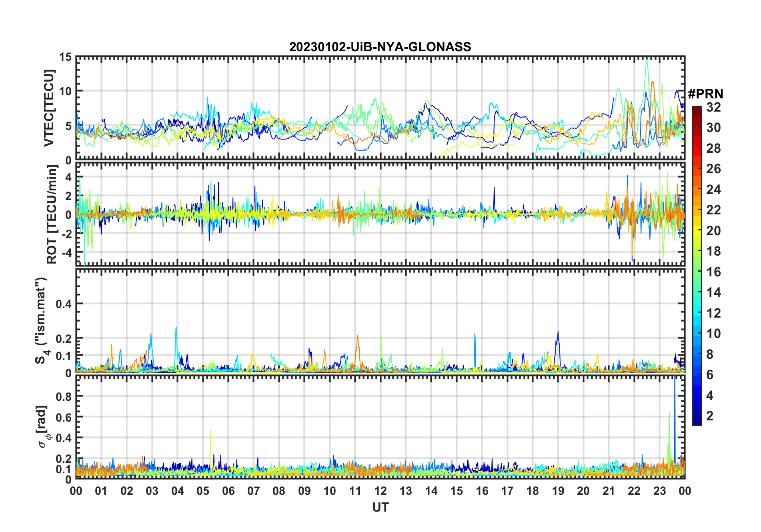
Task: Click colorbar tick label 14
Action: [x=713, y=292]
